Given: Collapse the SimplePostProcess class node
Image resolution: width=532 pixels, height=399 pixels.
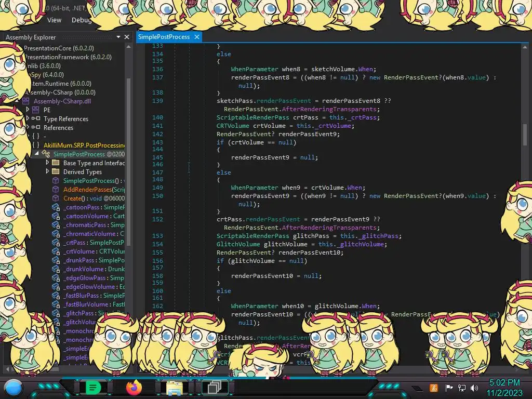Looking at the screenshot, I should click(37, 154).
